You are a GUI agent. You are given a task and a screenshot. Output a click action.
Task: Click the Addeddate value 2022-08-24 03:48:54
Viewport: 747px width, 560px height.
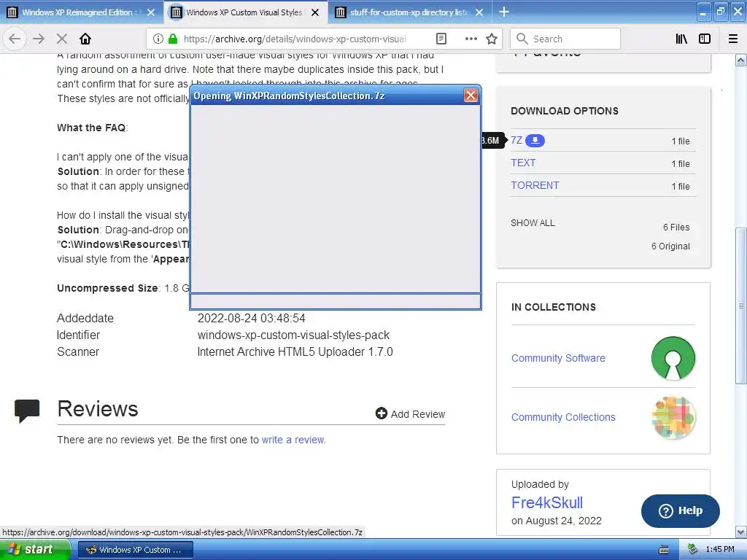tap(252, 318)
